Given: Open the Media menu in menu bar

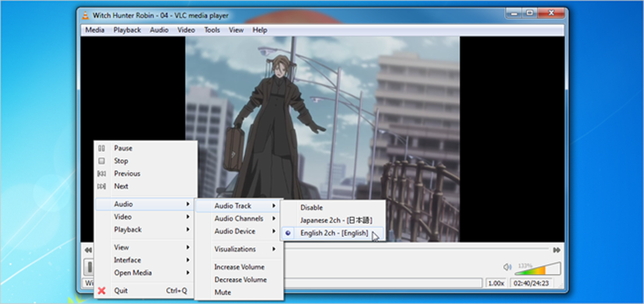Looking at the screenshot, I should [95, 30].
